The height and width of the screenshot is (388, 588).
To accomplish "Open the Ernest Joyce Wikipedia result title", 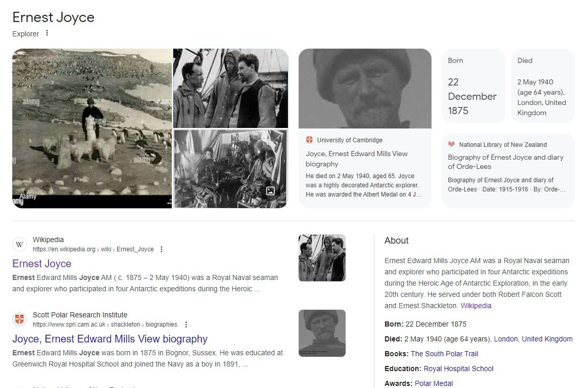I will coord(41,264).
